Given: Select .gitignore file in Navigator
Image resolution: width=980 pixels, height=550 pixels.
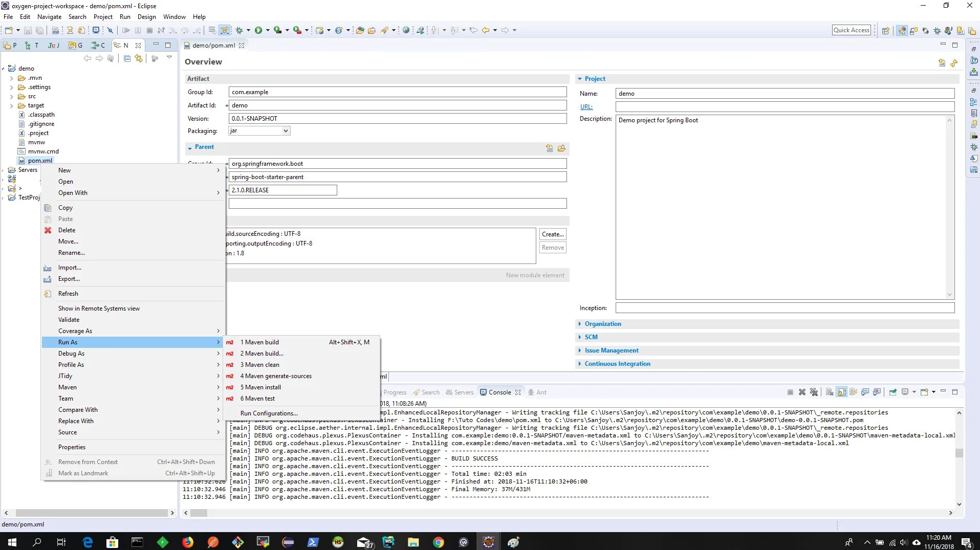Looking at the screenshot, I should pos(41,124).
